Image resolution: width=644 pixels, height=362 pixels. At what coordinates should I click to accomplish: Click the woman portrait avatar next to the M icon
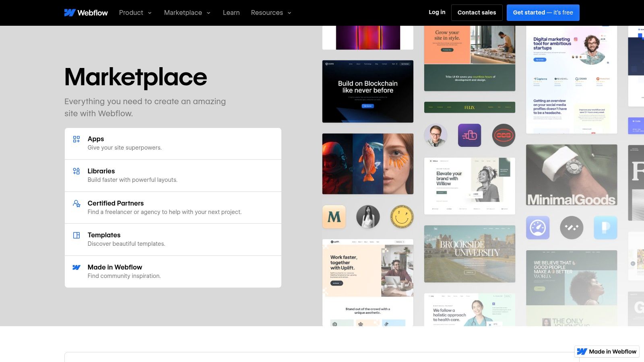pyautogui.click(x=368, y=217)
